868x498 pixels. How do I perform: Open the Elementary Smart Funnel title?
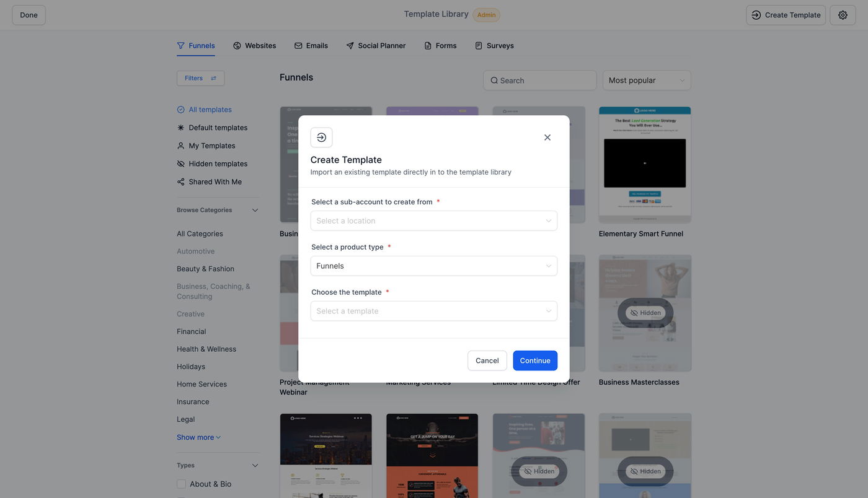click(x=641, y=234)
